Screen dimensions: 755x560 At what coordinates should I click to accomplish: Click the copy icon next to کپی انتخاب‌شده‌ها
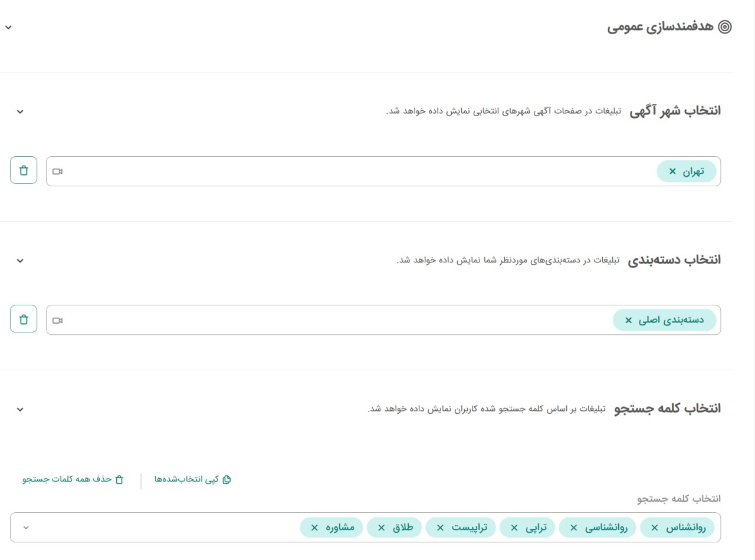point(226,479)
